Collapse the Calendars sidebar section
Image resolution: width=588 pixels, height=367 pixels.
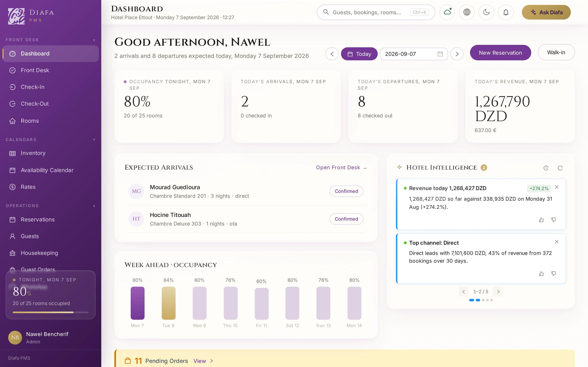94,140
